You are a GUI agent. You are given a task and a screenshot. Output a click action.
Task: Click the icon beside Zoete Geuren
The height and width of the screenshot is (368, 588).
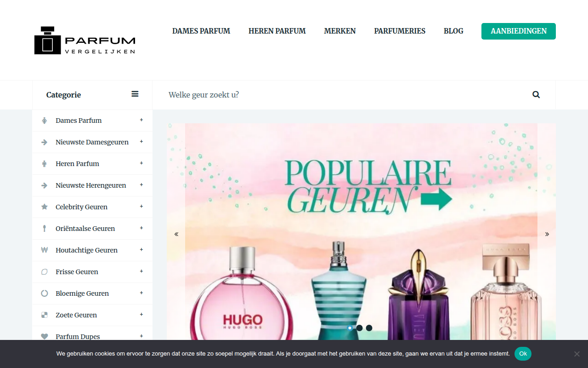(45, 315)
